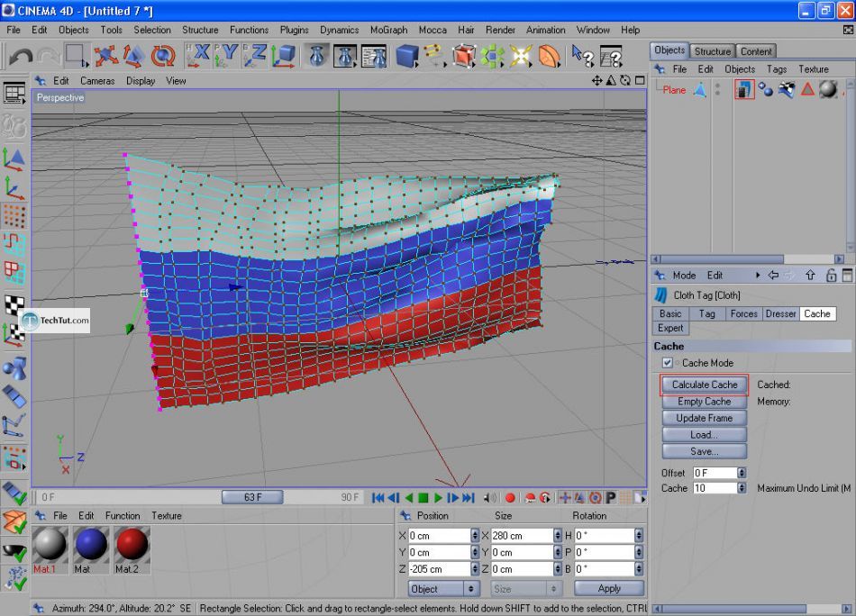Click the Cloth tag icon on Plane
856x616 pixels.
(x=744, y=89)
